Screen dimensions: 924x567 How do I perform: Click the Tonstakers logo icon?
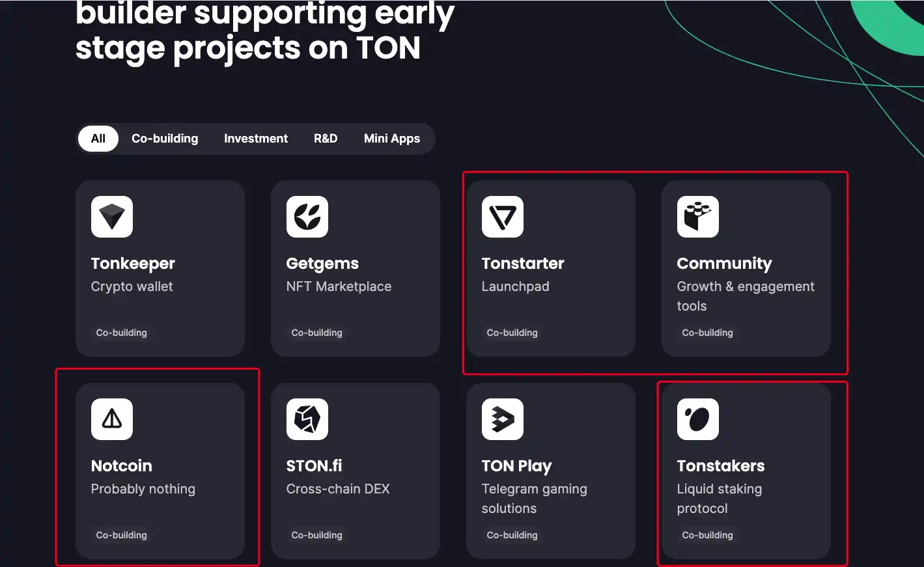tap(698, 419)
